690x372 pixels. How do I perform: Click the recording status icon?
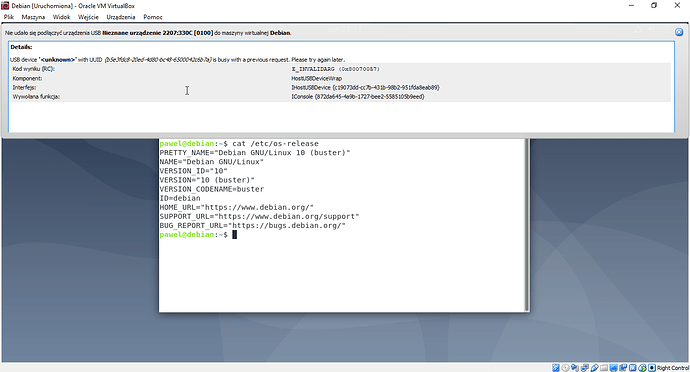coord(623,368)
